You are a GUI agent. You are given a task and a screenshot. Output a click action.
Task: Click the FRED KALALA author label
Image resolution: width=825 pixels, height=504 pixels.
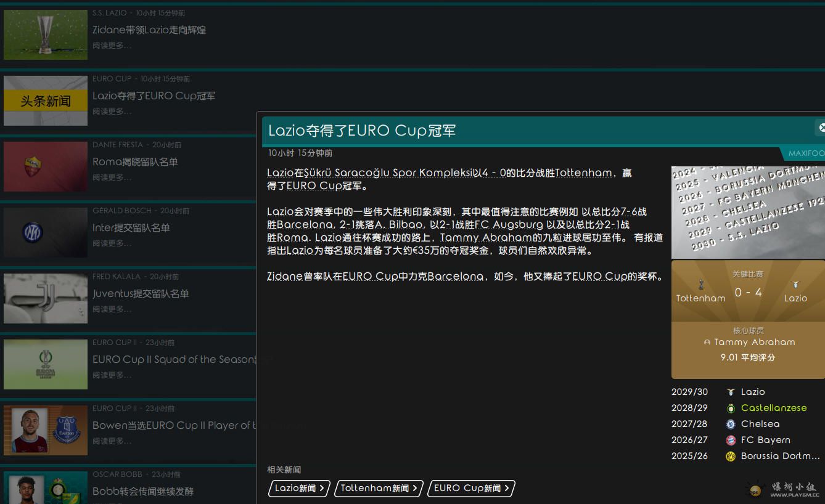pyautogui.click(x=117, y=277)
